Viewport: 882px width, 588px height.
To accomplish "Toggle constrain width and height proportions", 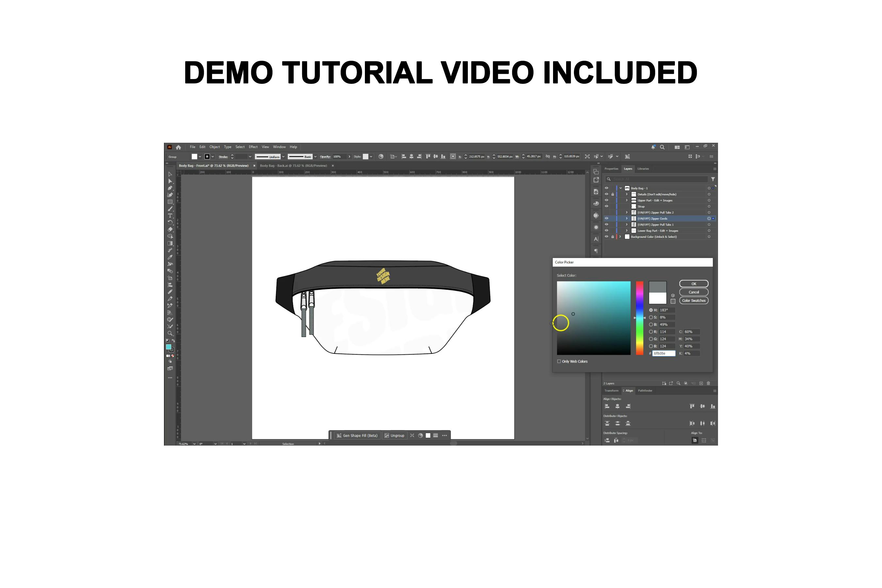I will (x=547, y=156).
